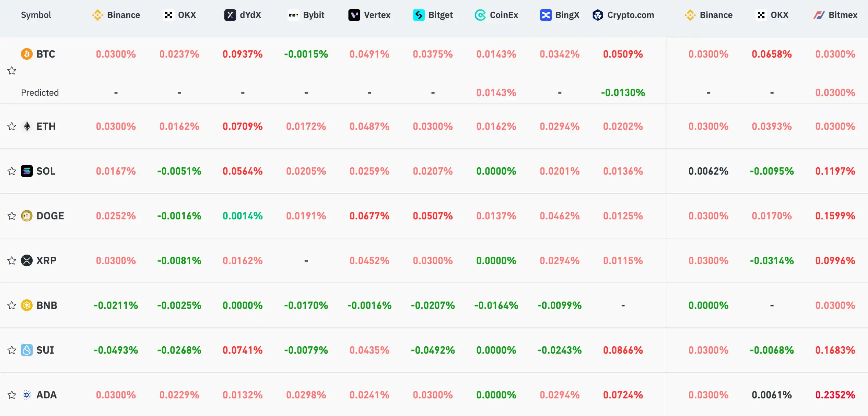868x416 pixels.
Task: Click the dYdX exchange logo
Action: coord(230,15)
